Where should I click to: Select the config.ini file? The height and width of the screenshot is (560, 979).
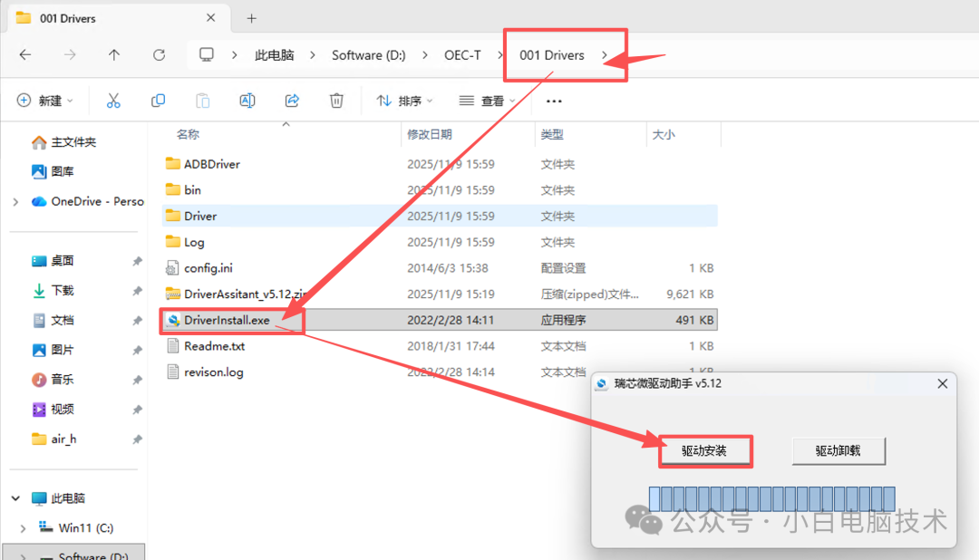coord(440,268)
